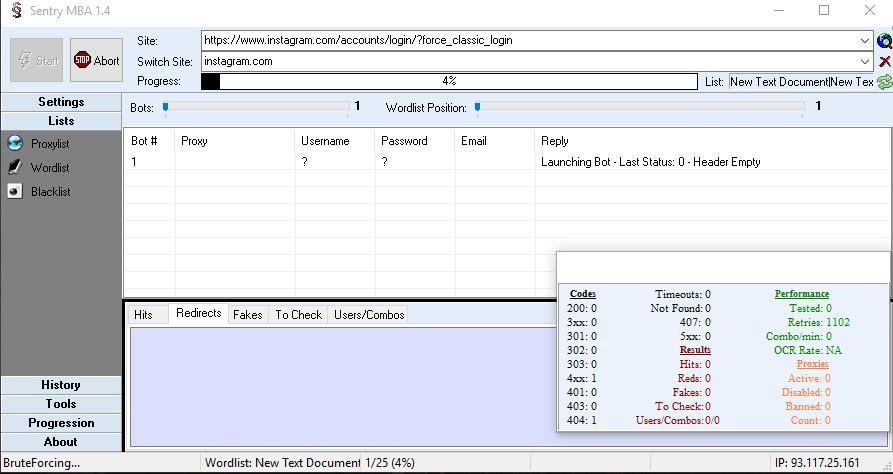
Task: Click the red X icon beside Switch Site
Action: click(x=885, y=62)
